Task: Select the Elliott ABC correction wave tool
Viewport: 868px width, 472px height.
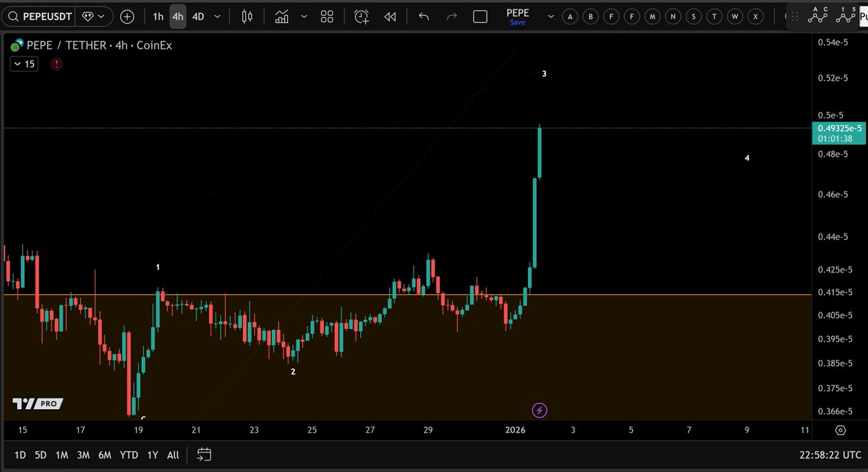Action: pyautogui.click(x=818, y=14)
